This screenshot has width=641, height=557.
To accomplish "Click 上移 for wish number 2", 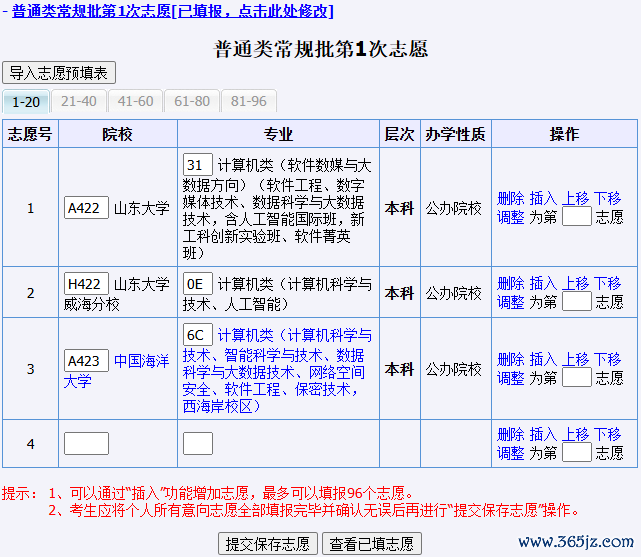I will pos(575,283).
